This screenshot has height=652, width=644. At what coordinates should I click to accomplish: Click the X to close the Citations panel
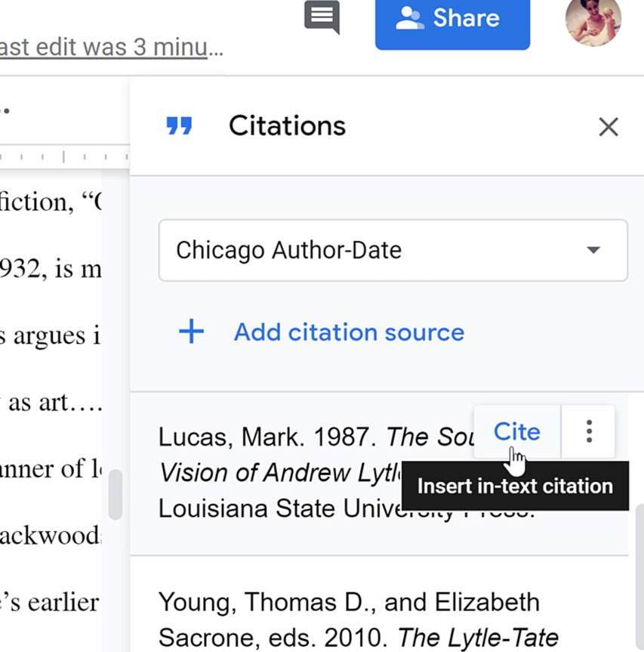(x=609, y=127)
